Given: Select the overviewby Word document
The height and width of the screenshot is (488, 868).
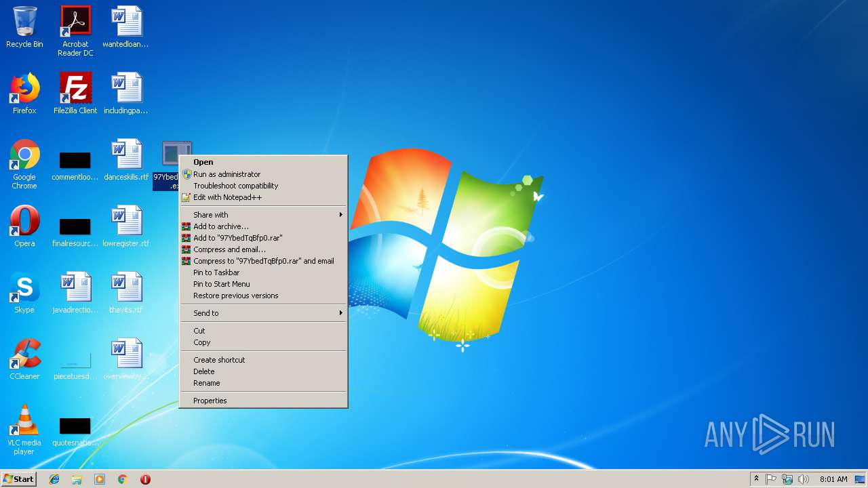Looking at the screenshot, I should (126, 360).
